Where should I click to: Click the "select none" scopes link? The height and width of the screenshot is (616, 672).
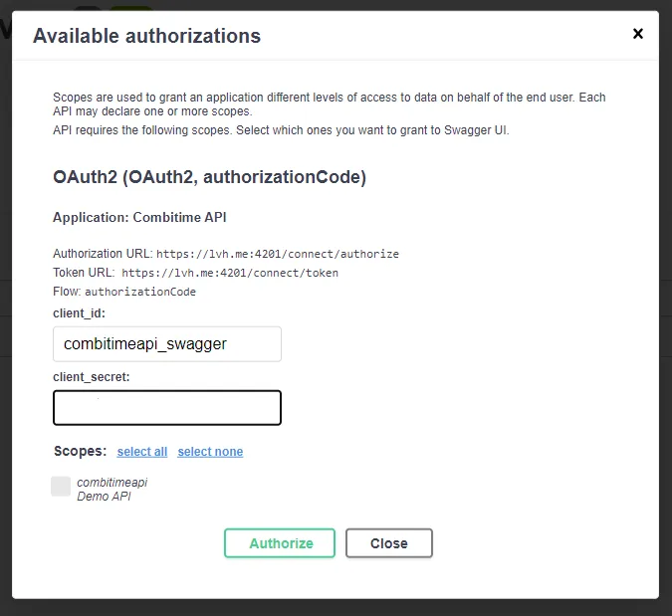coord(210,452)
